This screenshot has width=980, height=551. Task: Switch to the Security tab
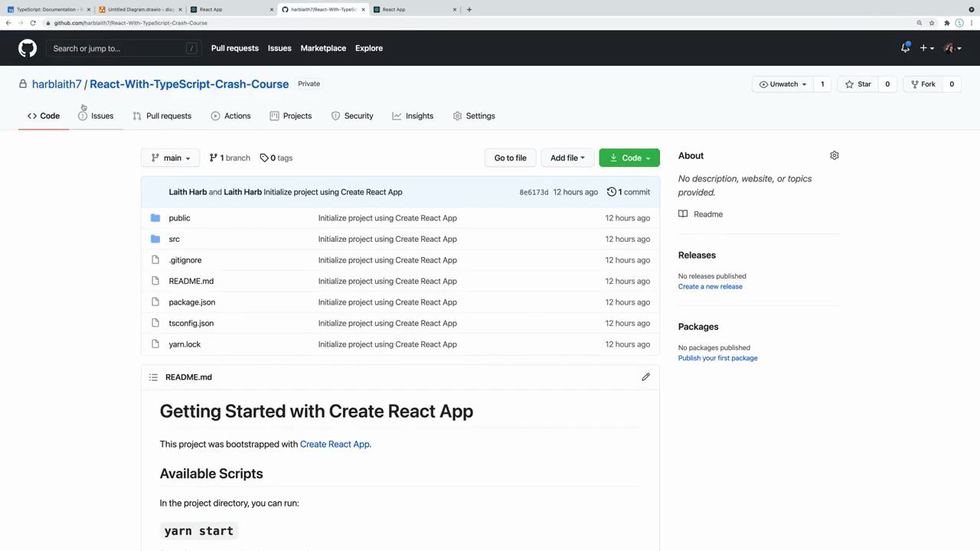pos(352,116)
